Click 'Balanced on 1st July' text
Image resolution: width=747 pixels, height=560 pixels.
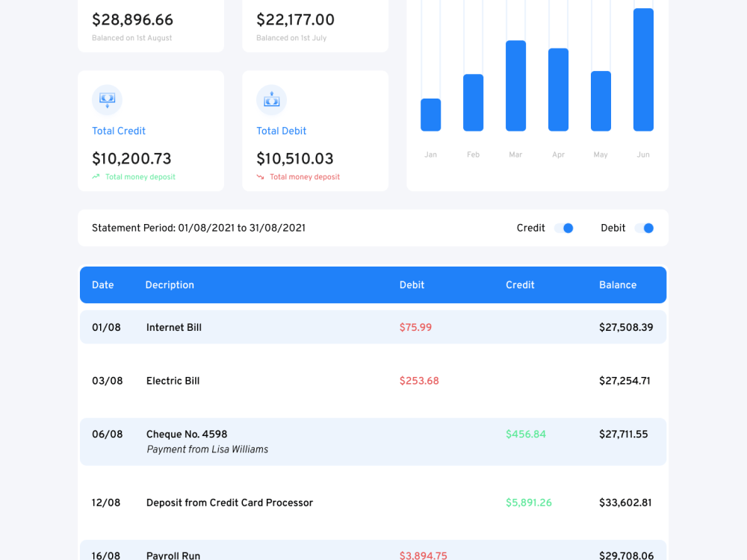click(x=291, y=38)
